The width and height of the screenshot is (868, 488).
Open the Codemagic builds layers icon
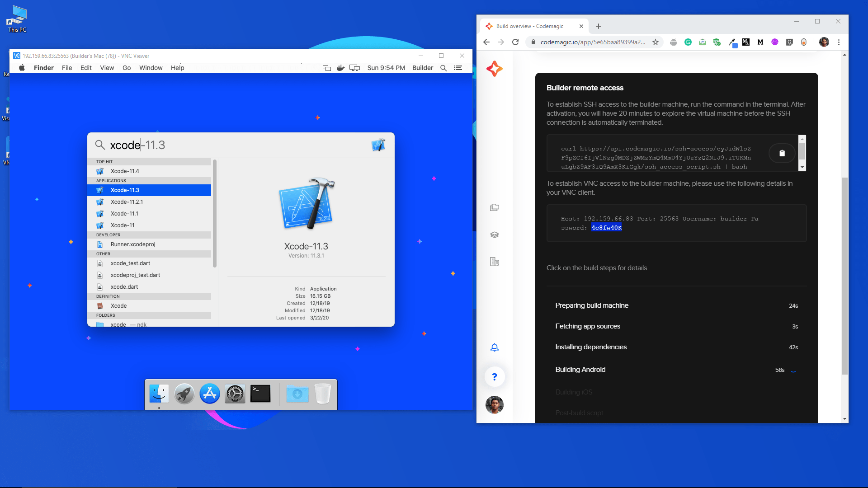495,235
